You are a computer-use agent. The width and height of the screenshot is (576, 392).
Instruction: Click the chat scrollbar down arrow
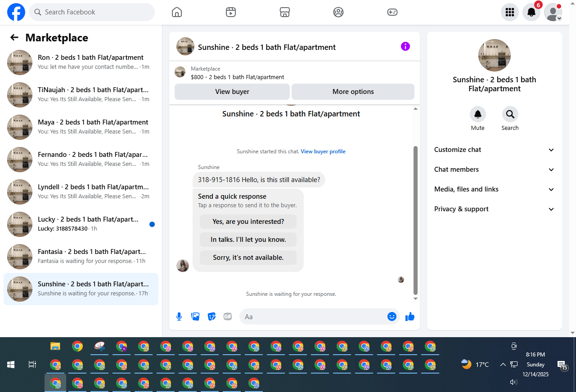(416, 299)
